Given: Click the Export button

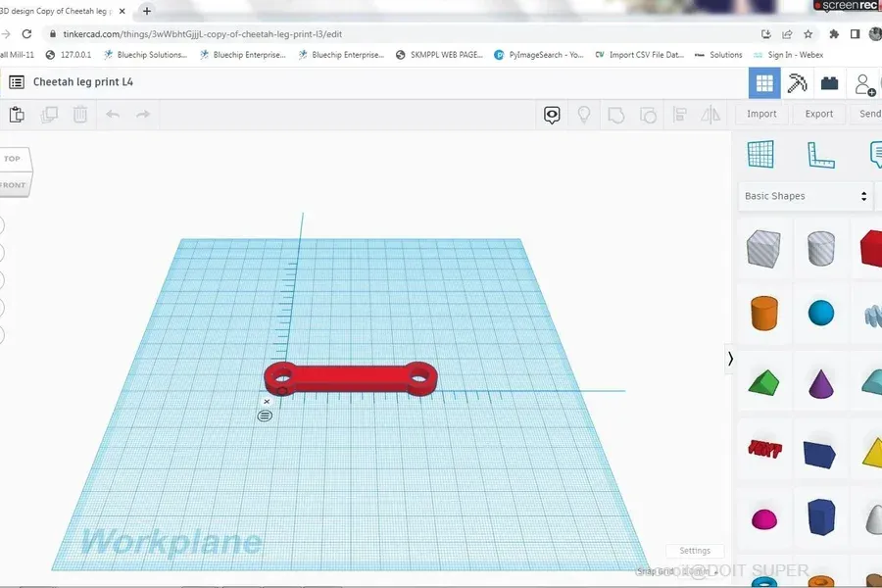Looking at the screenshot, I should click(819, 114).
